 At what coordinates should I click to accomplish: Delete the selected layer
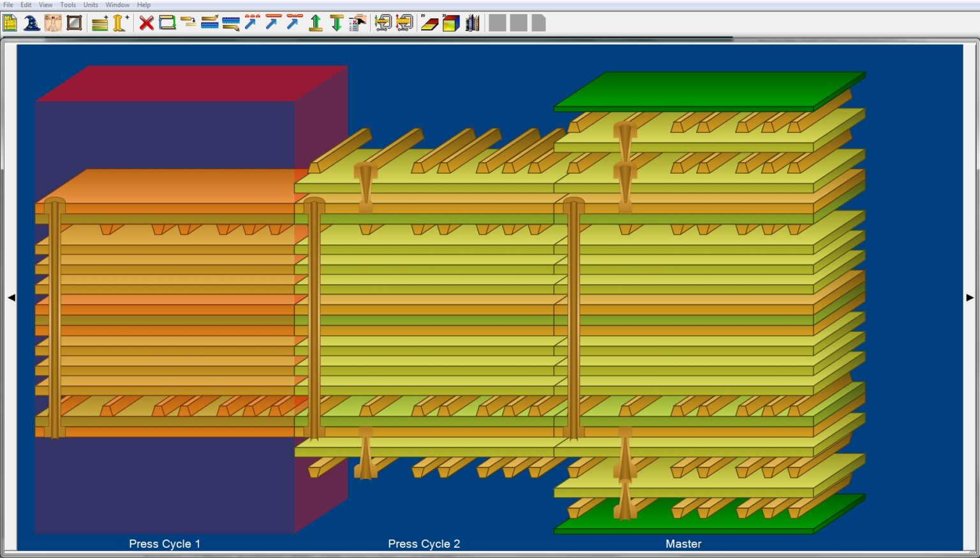point(145,22)
